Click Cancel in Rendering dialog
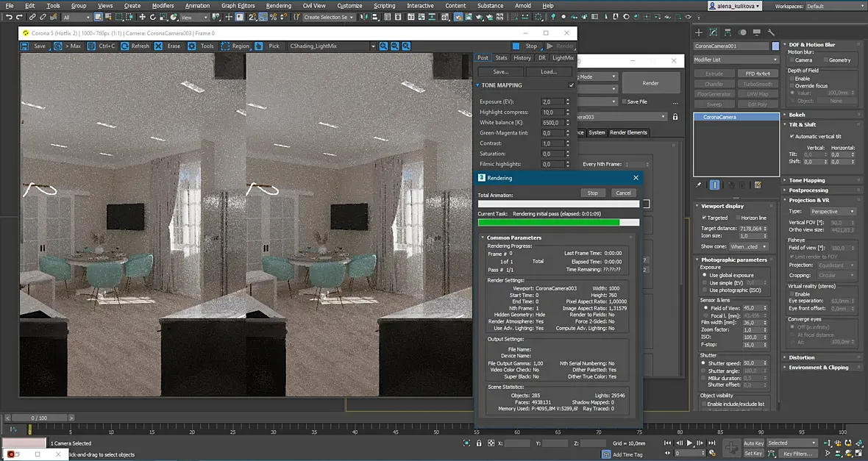 [623, 193]
